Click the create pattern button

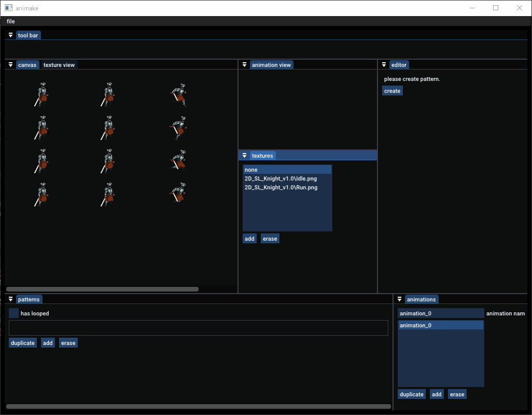click(392, 91)
